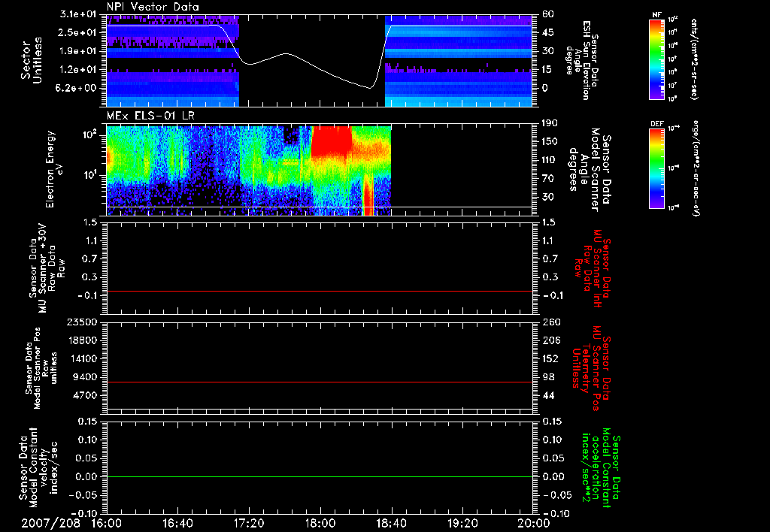Viewport: 770px width, 532px height.
Task: Click the 'Electron Energy eV' axis label
Action: [x=54, y=169]
